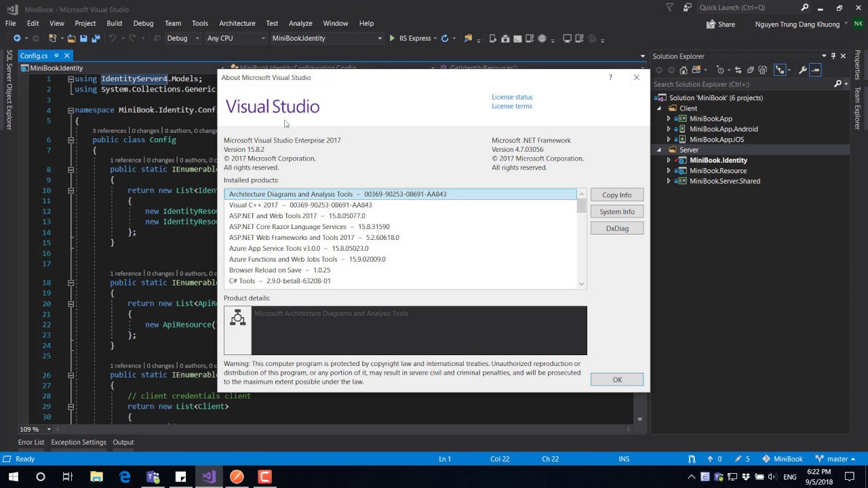
Task: Click the Share button in title bar
Action: [x=720, y=24]
